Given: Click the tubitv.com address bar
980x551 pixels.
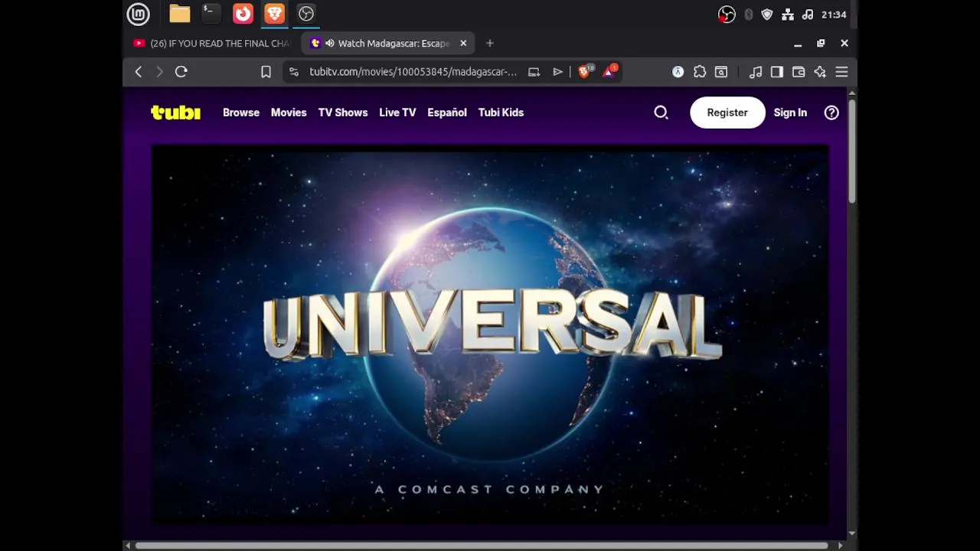Looking at the screenshot, I should click(413, 72).
